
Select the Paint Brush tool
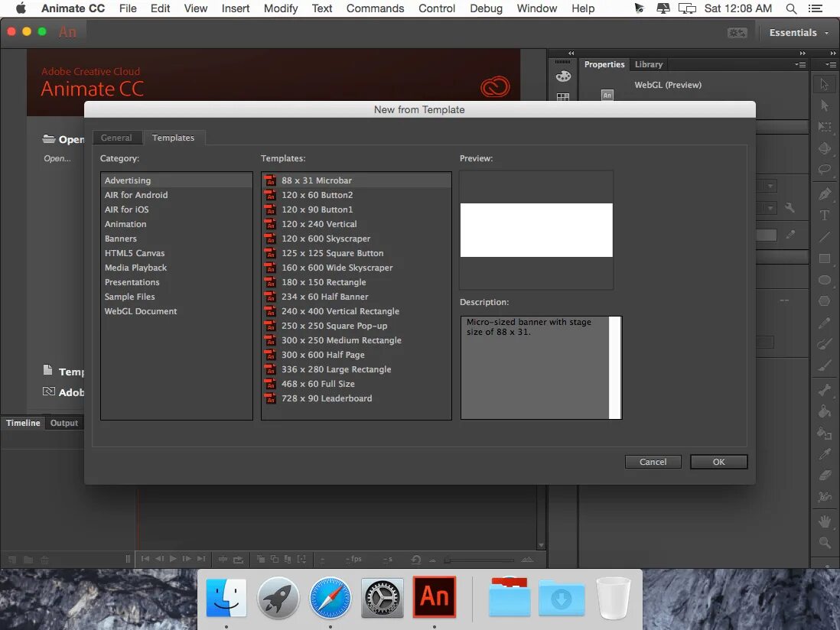click(x=825, y=344)
